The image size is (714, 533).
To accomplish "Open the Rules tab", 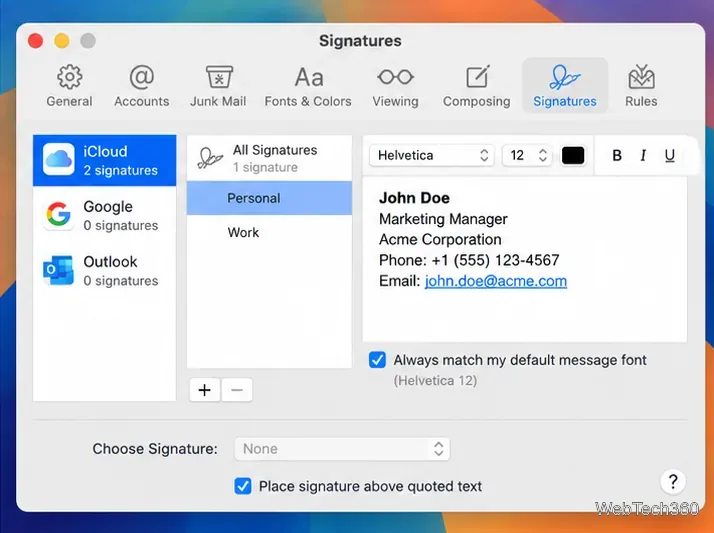I will click(x=641, y=86).
